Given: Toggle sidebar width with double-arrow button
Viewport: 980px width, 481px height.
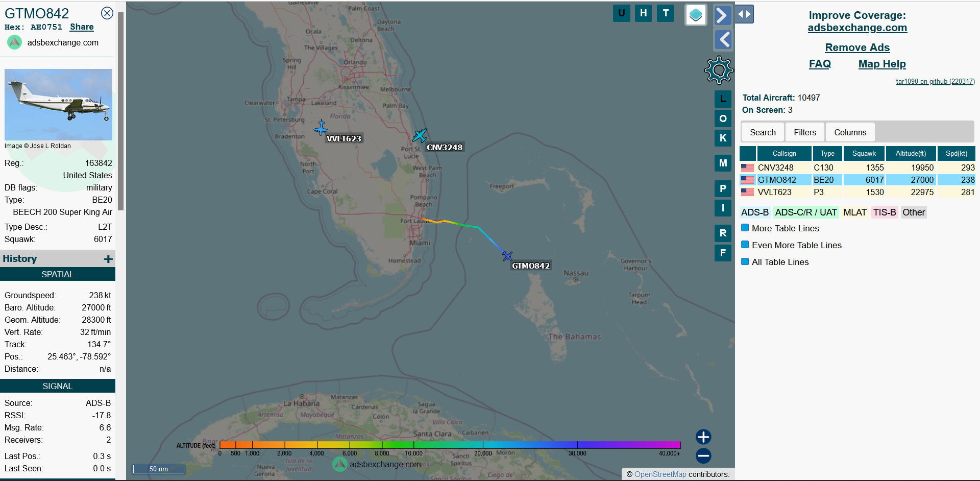Looking at the screenshot, I should pyautogui.click(x=745, y=14).
